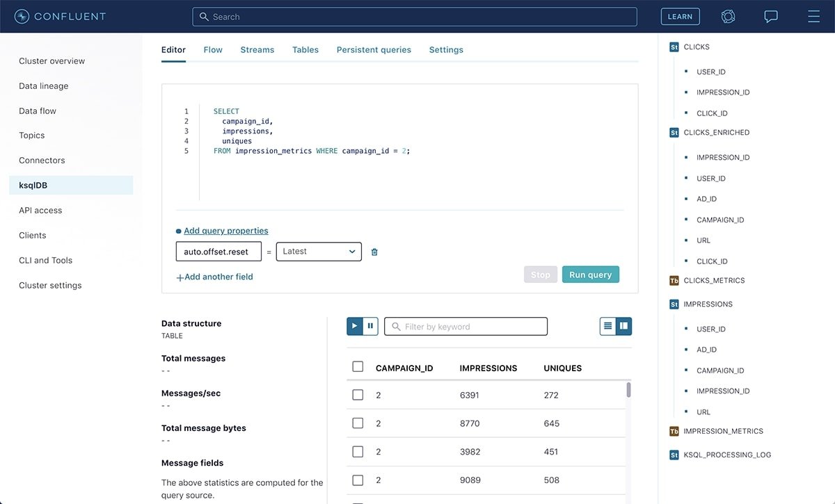This screenshot has height=504, width=835.
Task: Select the row checkbox showing 9089 impressions
Action: [x=358, y=480]
